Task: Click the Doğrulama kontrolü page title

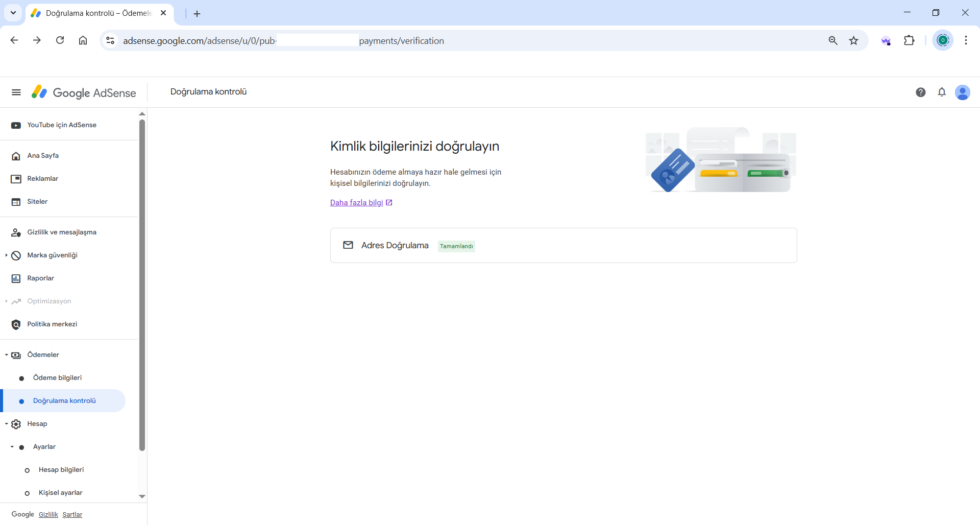Action: click(208, 92)
